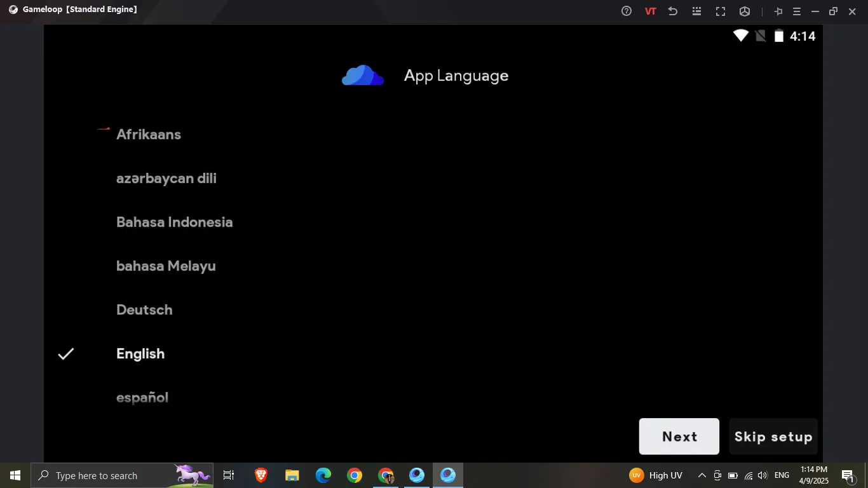Pin the Gameloop window on top
868x488 pixels.
tap(778, 11)
